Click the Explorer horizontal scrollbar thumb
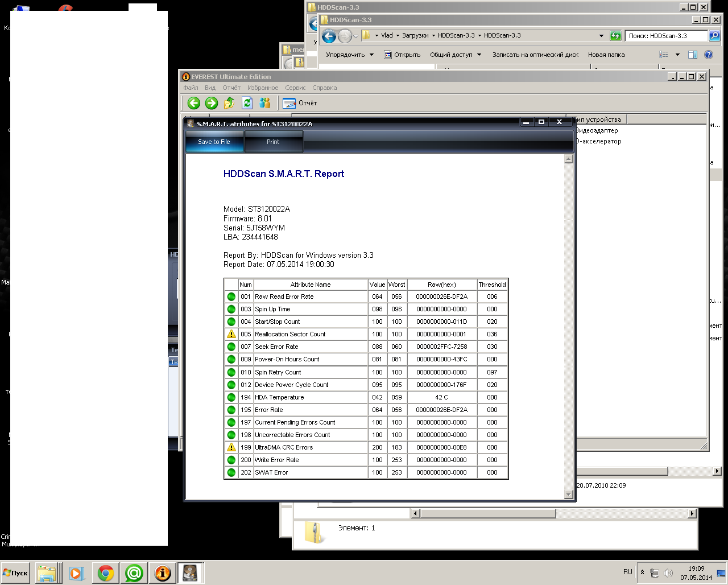 (x=487, y=513)
